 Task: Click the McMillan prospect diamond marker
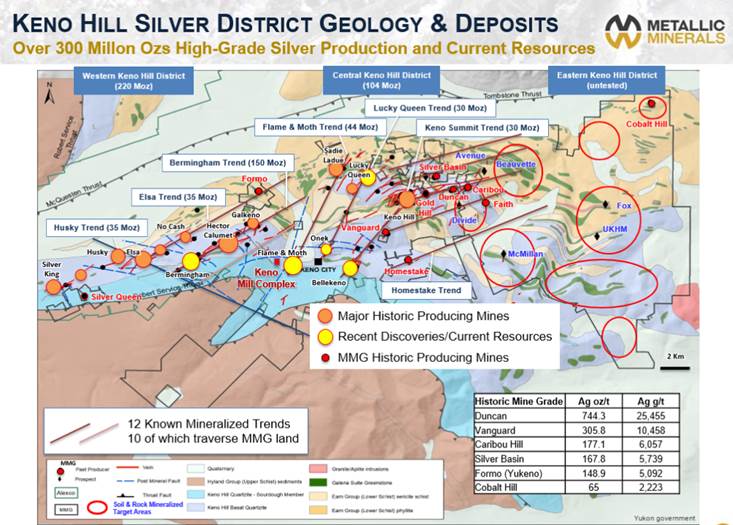pos(503,254)
